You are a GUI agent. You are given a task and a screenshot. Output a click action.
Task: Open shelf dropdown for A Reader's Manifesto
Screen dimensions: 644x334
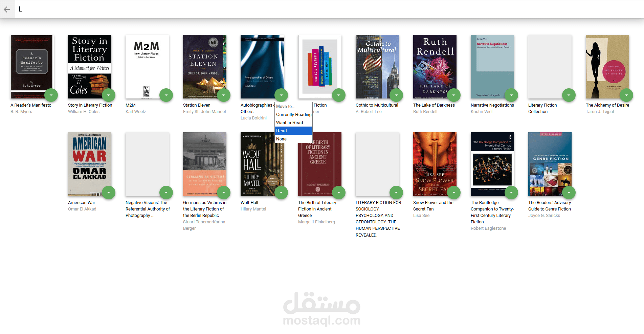pyautogui.click(x=51, y=95)
